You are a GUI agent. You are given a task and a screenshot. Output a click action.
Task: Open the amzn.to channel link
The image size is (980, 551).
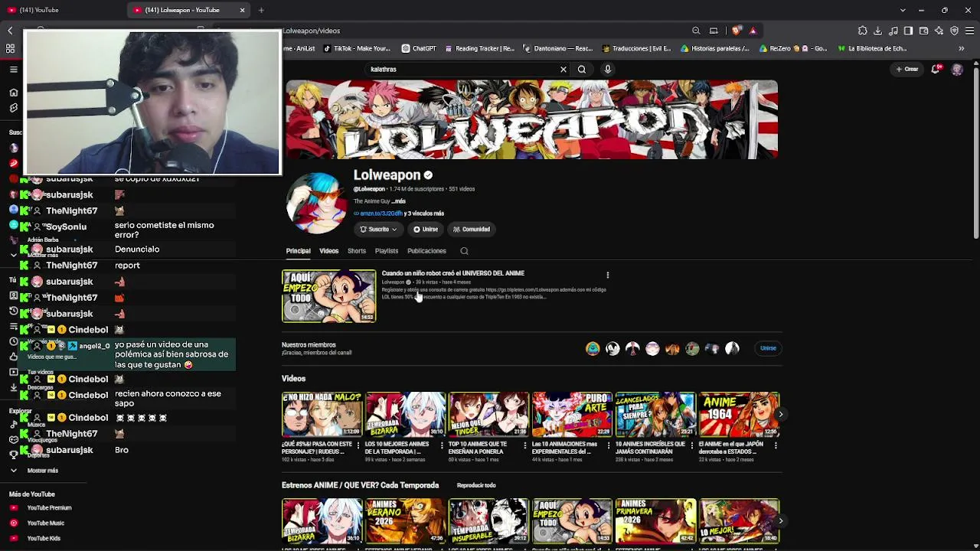click(x=381, y=214)
